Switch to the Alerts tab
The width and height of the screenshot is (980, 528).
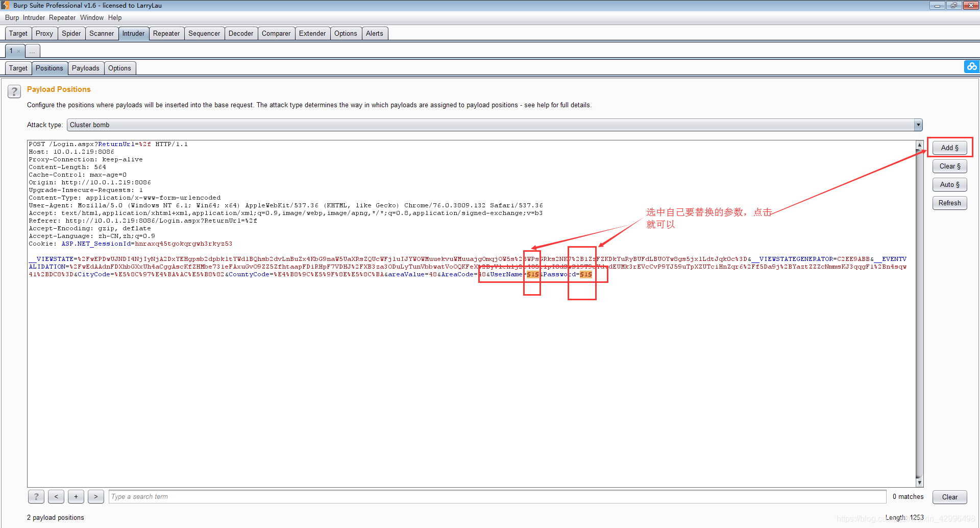[375, 33]
